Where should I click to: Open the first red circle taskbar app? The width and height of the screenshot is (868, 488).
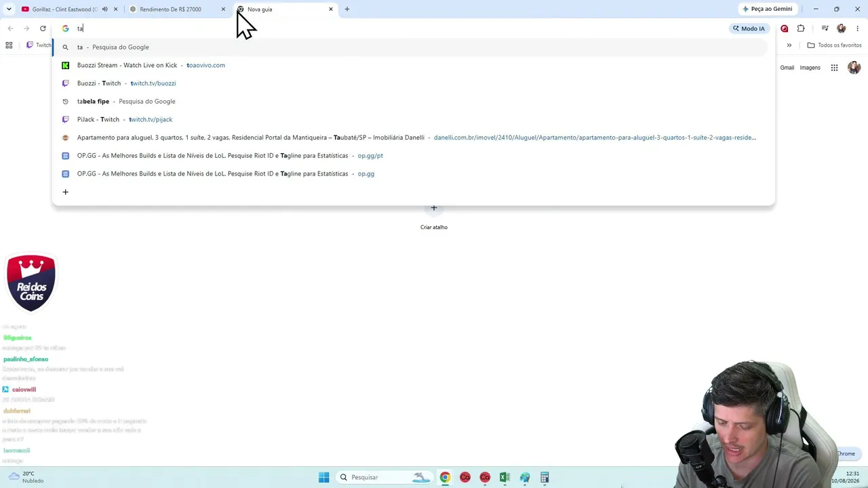[465, 477]
